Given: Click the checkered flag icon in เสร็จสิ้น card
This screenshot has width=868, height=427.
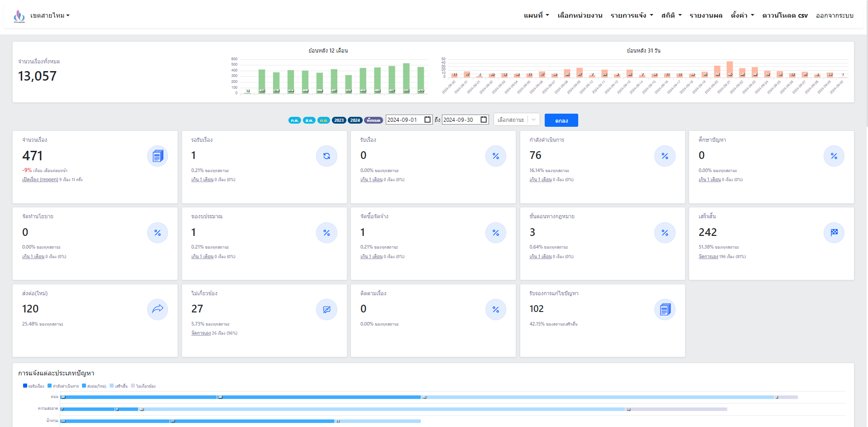Looking at the screenshot, I should point(834,233).
